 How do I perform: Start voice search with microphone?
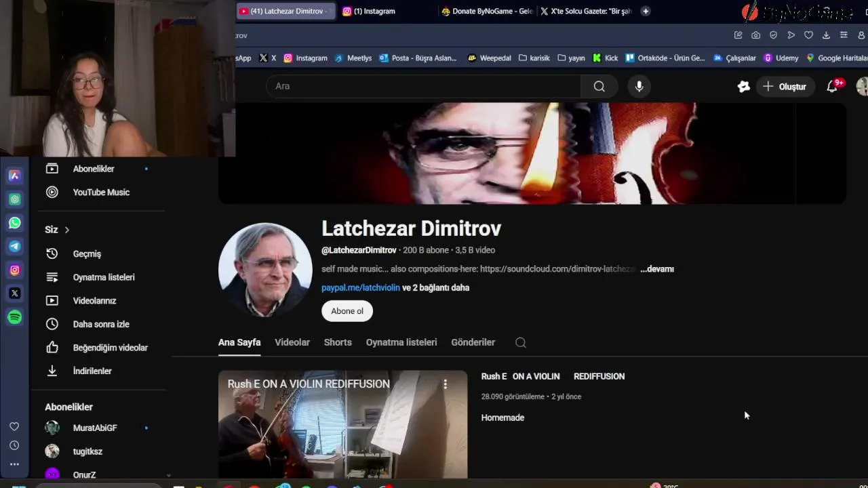click(639, 86)
